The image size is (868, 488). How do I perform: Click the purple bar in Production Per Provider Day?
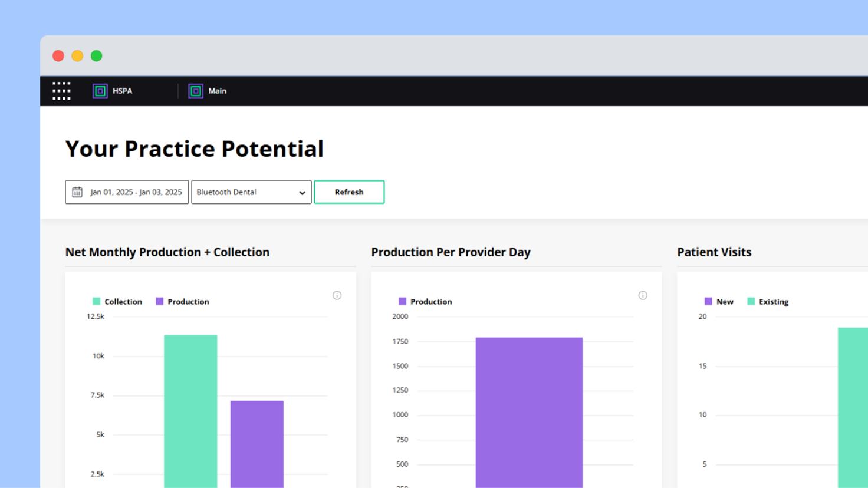[x=528, y=413]
